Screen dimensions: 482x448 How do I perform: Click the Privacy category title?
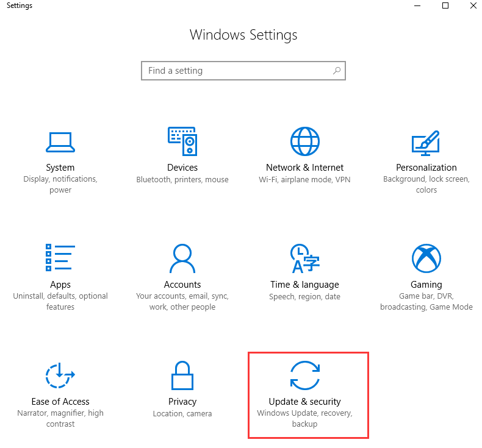tap(182, 402)
